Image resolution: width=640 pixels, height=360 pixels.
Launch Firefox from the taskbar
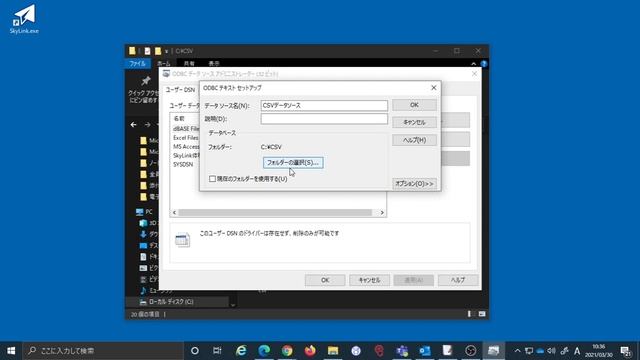click(310, 351)
